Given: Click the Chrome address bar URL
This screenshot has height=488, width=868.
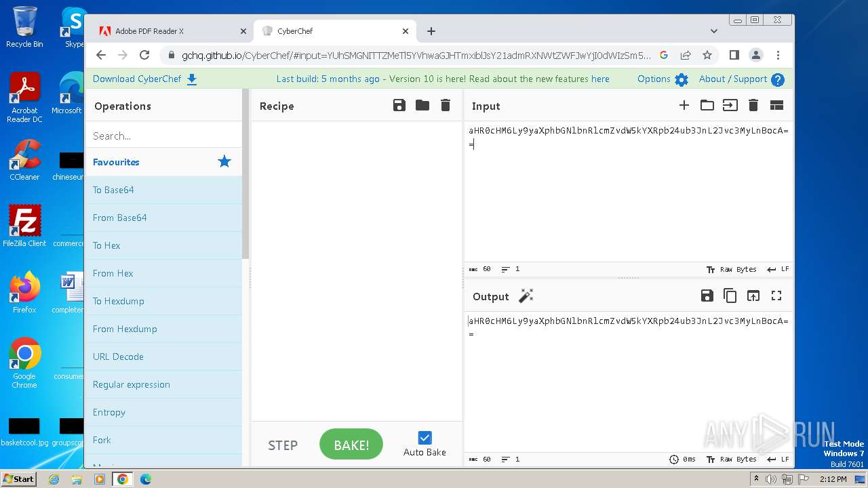Looking at the screenshot, I should click(416, 56).
